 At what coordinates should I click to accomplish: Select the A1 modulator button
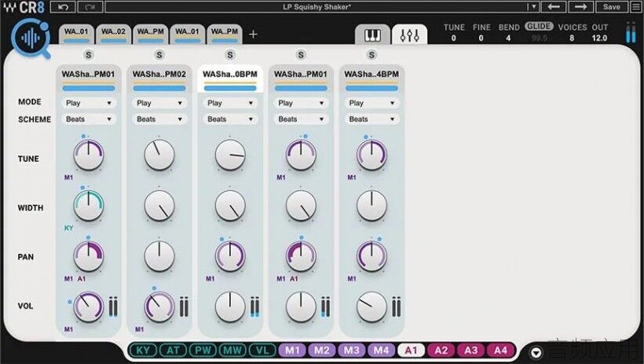(x=411, y=351)
